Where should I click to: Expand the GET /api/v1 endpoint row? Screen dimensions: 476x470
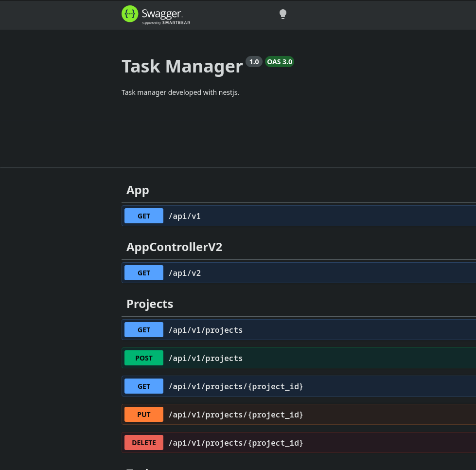coord(292,216)
